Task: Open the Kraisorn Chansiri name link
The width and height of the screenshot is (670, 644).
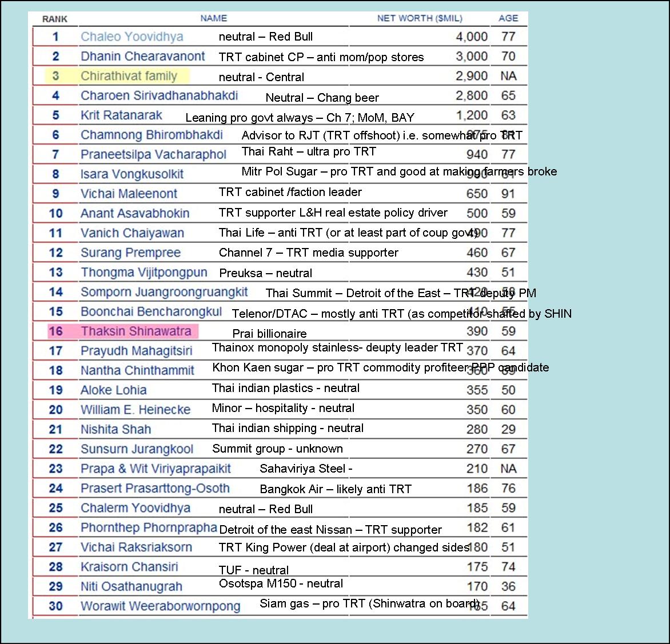Action: 129,567
